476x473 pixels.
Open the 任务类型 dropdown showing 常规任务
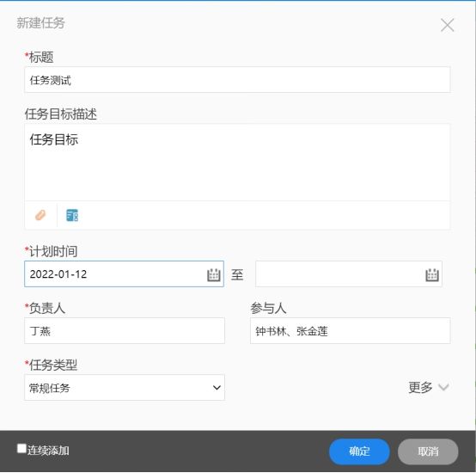[125, 388]
